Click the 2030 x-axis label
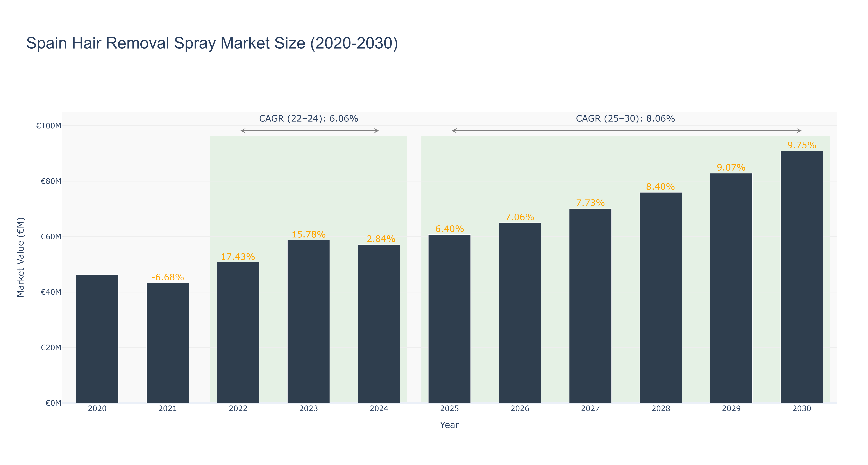This screenshot has height=465, width=868. [x=801, y=409]
